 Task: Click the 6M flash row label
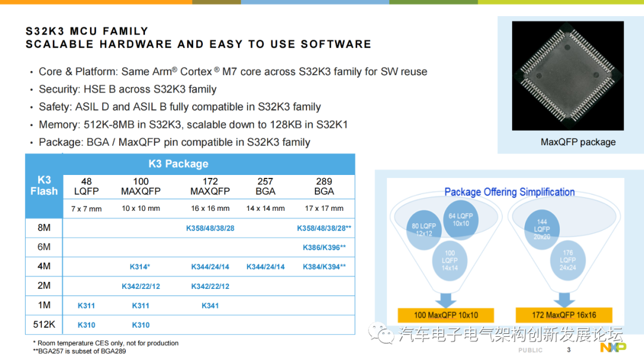pos(44,247)
